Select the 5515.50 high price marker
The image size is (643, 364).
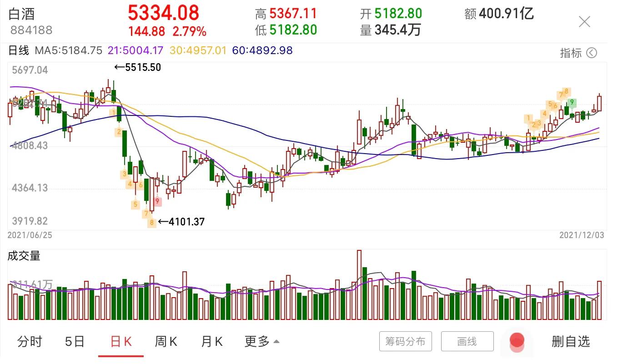[137, 67]
